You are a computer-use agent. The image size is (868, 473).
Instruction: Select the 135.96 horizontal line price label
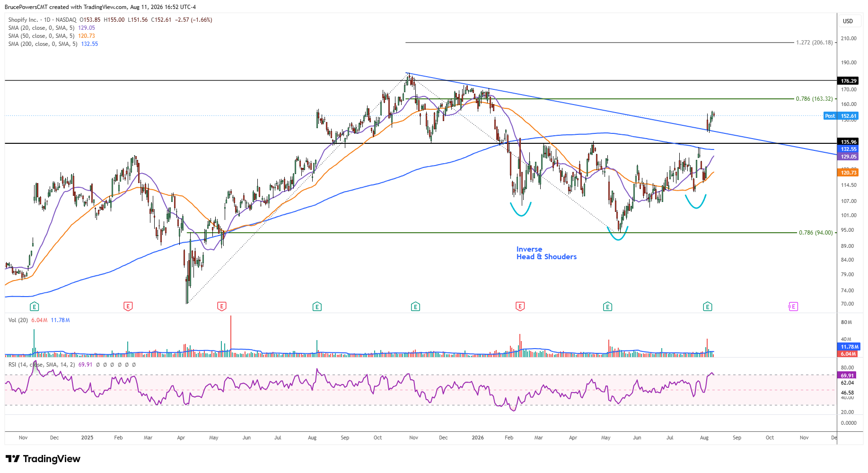click(848, 142)
